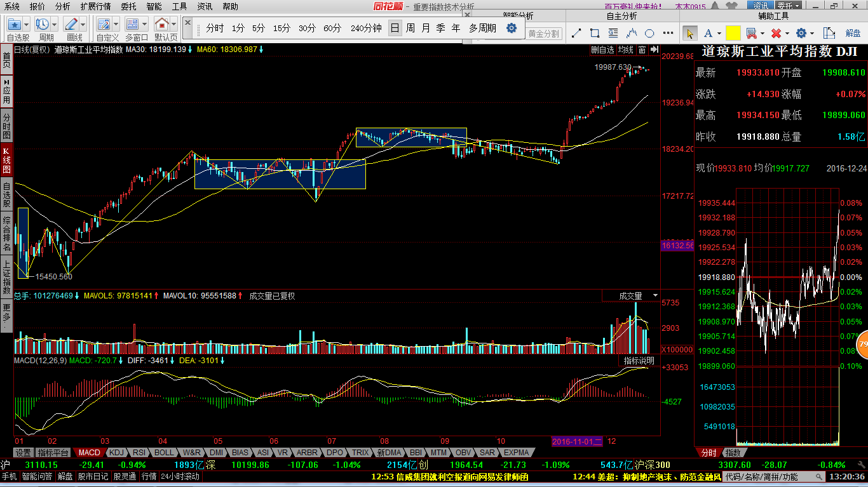Image resolution: width=868 pixels, height=487 pixels.
Task: Open the 系统 menu
Action: coord(12,6)
